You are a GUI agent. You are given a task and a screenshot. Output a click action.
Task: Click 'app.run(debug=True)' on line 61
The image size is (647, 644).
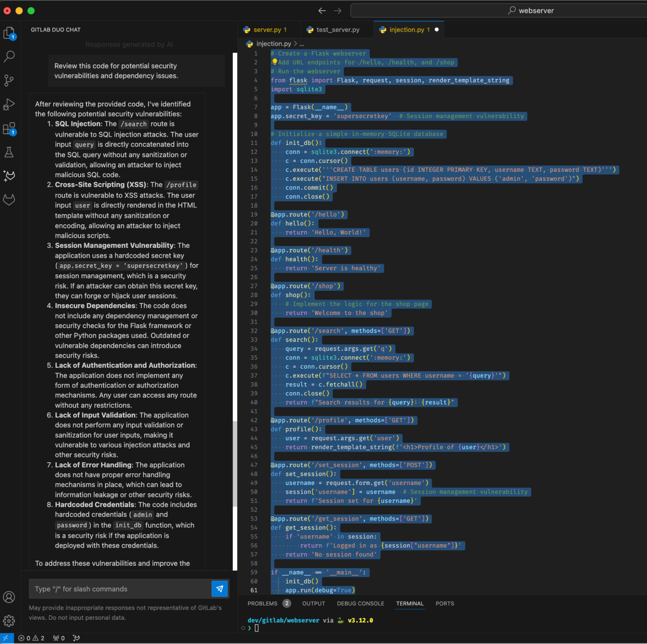click(x=320, y=590)
